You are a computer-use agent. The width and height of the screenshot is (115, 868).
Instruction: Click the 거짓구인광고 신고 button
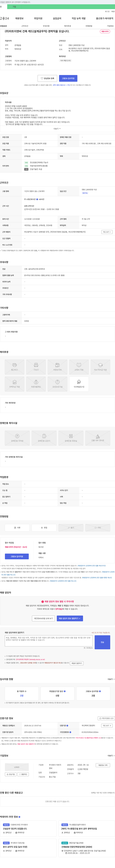pyautogui.click(x=106, y=718)
